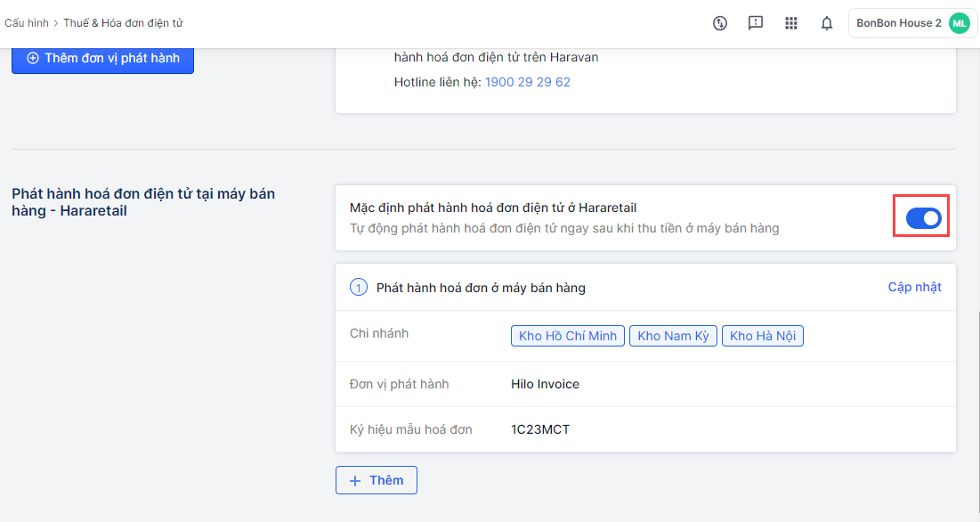Click Thuế & Hóa đơn điện tử breadcrumb

(123, 23)
